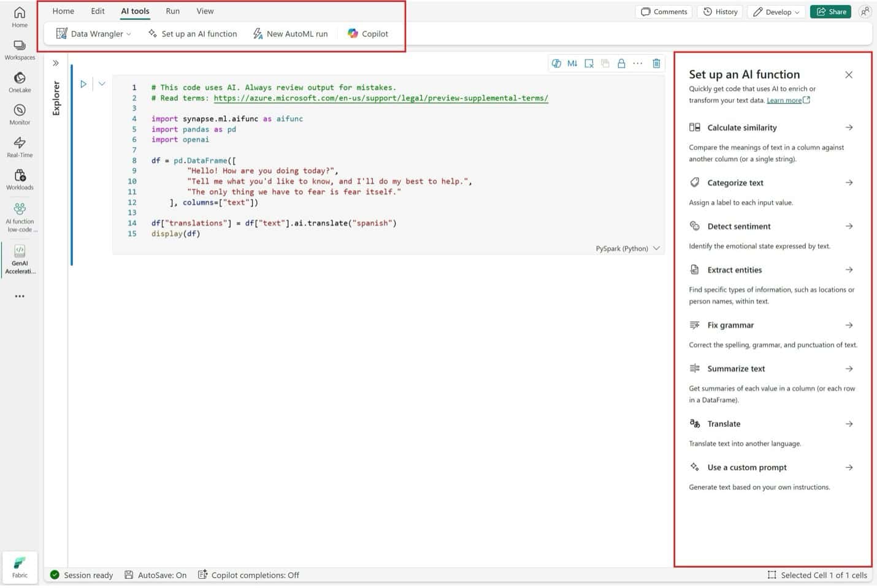Change cell language from PySpark (Python)

627,248
